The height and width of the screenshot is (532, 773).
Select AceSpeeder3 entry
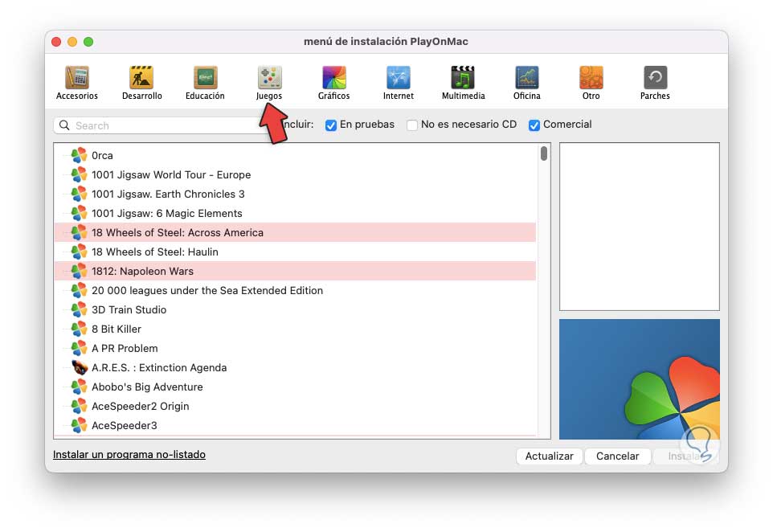point(295,425)
